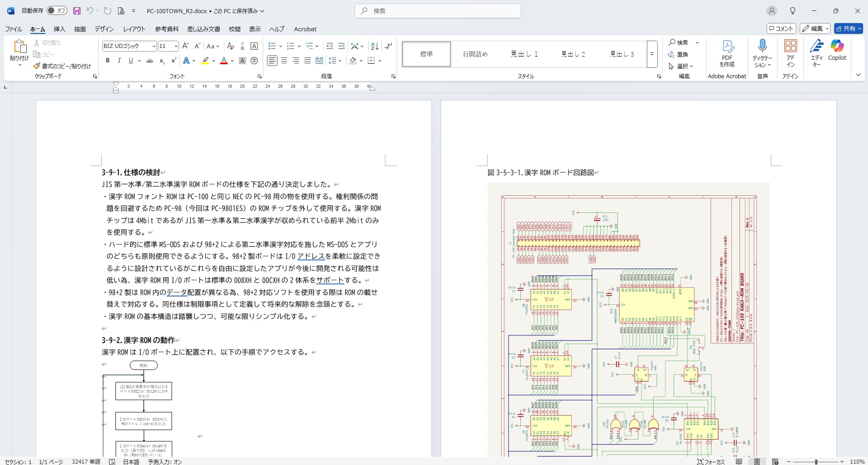Image resolution: width=868 pixels, height=465 pixels.
Task: Click the Format Painter (書式のコピー/貼り付け) button
Action: [62, 66]
